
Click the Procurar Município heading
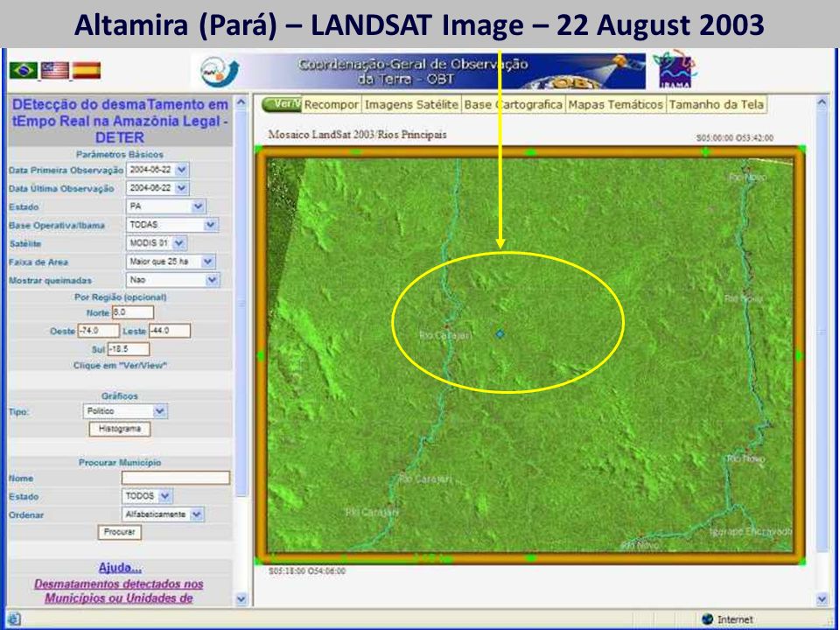point(120,462)
